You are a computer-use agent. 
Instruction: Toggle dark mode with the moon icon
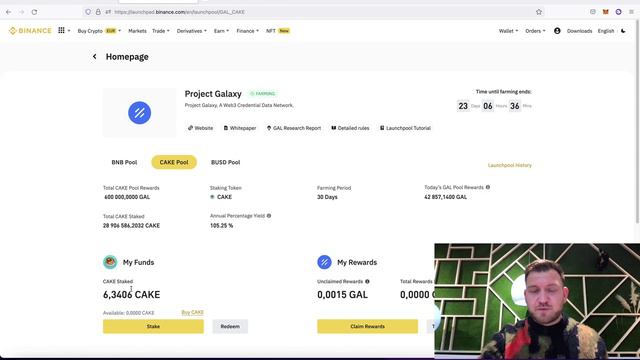pos(623,31)
